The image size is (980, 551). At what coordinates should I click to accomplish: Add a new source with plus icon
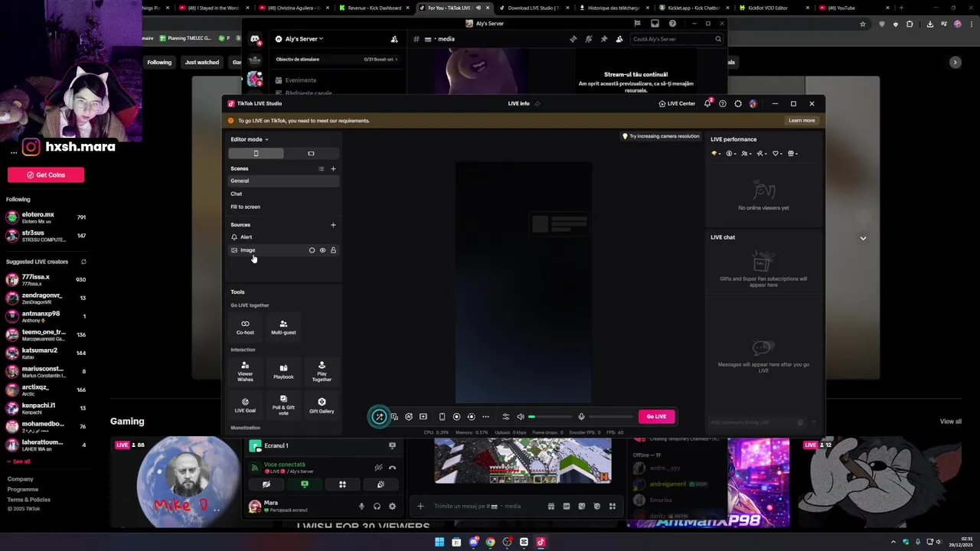click(x=333, y=225)
